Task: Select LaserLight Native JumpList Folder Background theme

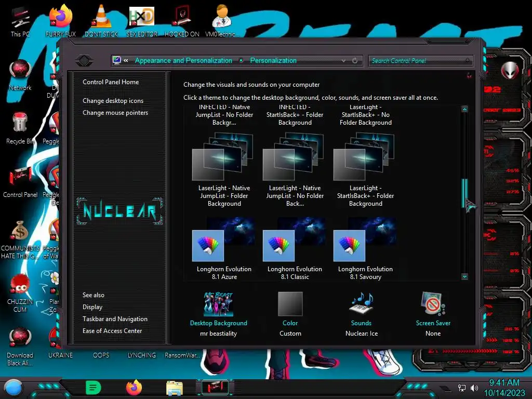Action: (224, 170)
